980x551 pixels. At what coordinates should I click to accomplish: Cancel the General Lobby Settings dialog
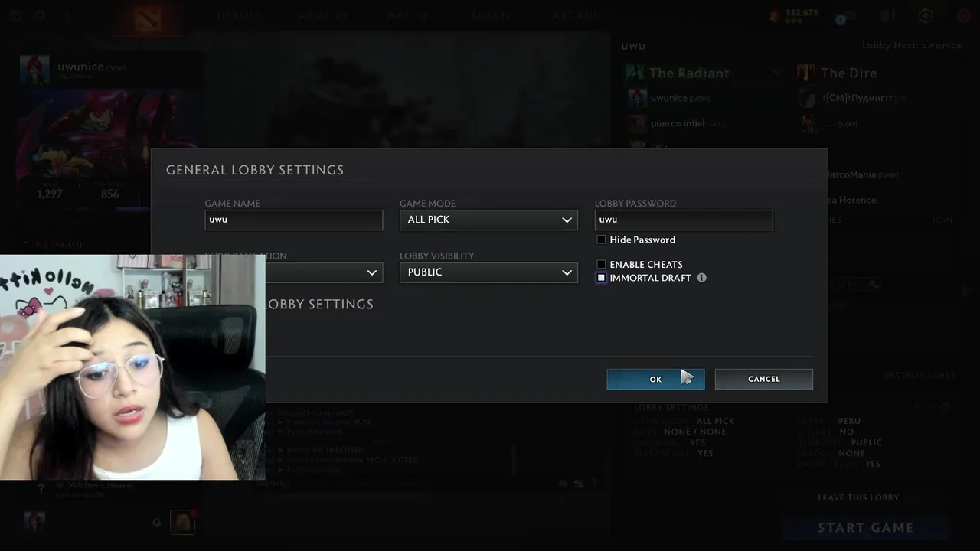pos(763,379)
